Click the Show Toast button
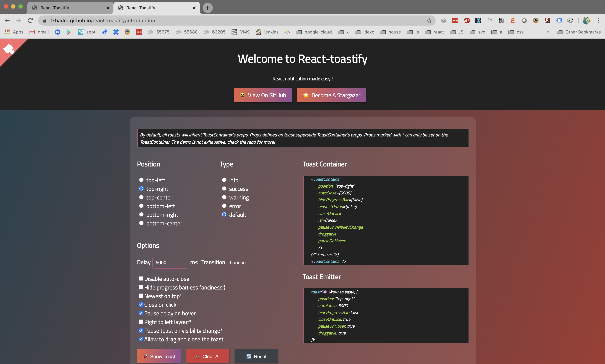The width and height of the screenshot is (605, 364). tap(159, 356)
